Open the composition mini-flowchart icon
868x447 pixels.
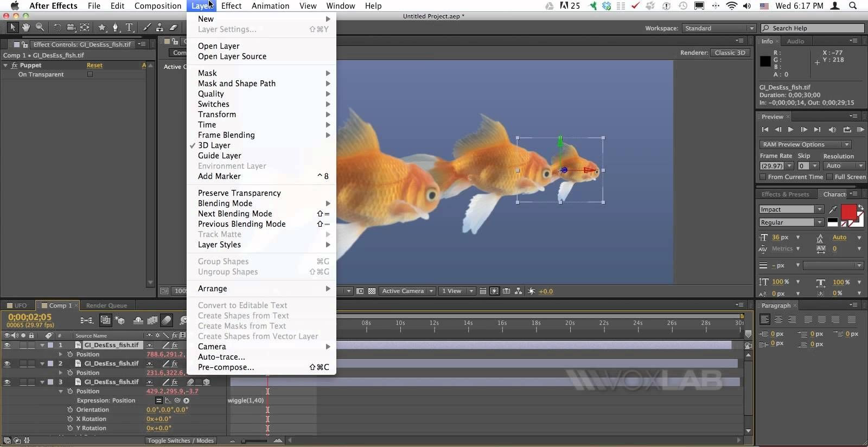[x=86, y=321]
